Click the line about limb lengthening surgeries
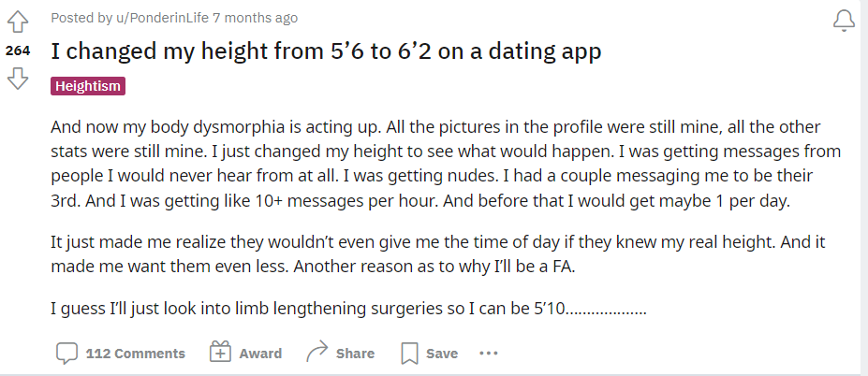Image resolution: width=868 pixels, height=376 pixels. [x=348, y=308]
